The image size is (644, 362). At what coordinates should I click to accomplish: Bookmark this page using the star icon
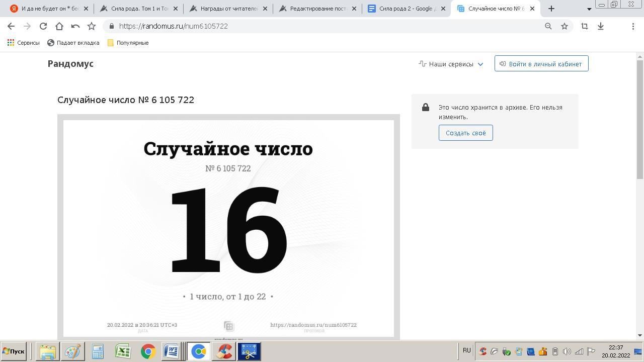click(x=564, y=26)
